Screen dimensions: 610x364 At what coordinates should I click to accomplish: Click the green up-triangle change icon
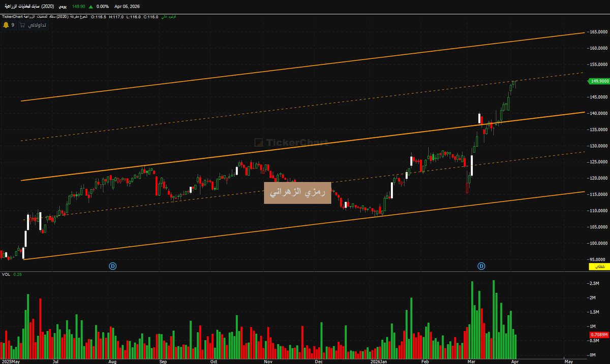pos(91,7)
